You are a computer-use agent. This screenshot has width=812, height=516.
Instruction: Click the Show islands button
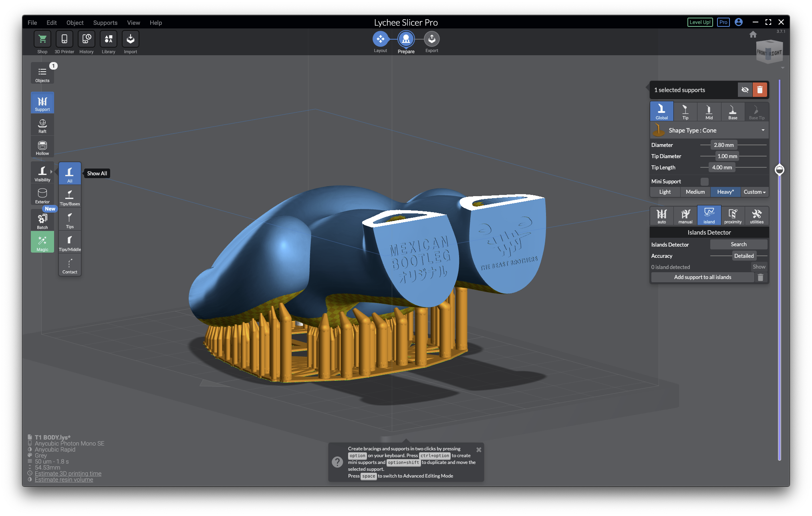[x=759, y=267]
